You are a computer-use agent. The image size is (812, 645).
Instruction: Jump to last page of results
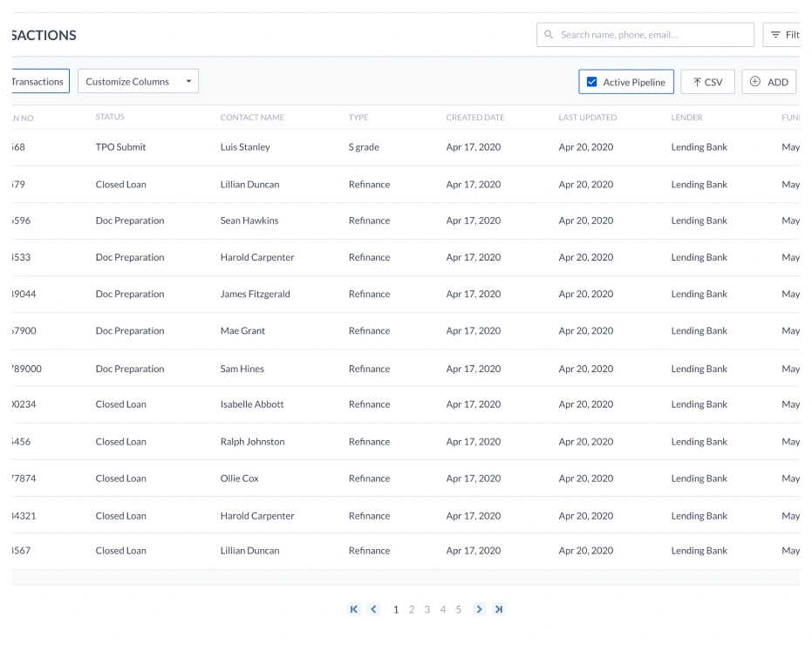click(498, 609)
